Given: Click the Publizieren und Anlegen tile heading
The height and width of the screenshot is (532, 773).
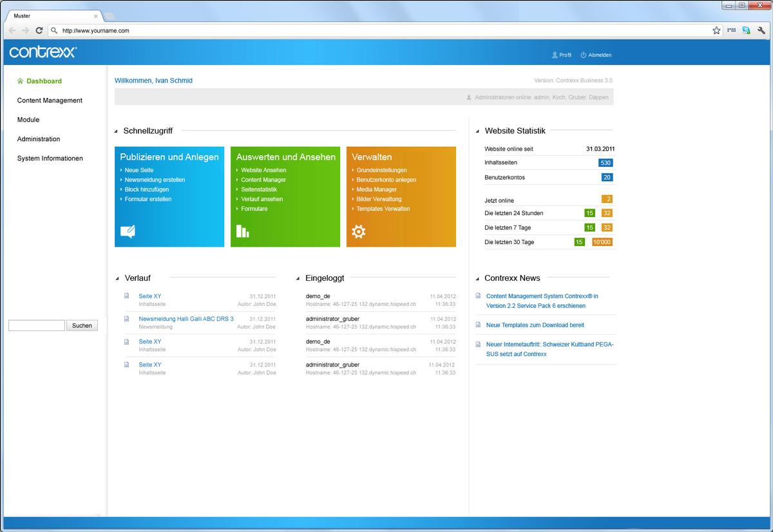Looking at the screenshot, I should (169, 157).
